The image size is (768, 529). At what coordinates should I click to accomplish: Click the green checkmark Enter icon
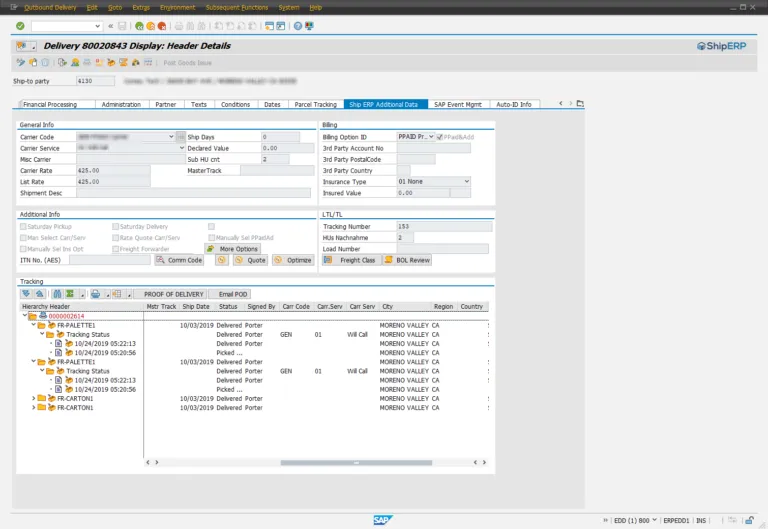point(20,26)
